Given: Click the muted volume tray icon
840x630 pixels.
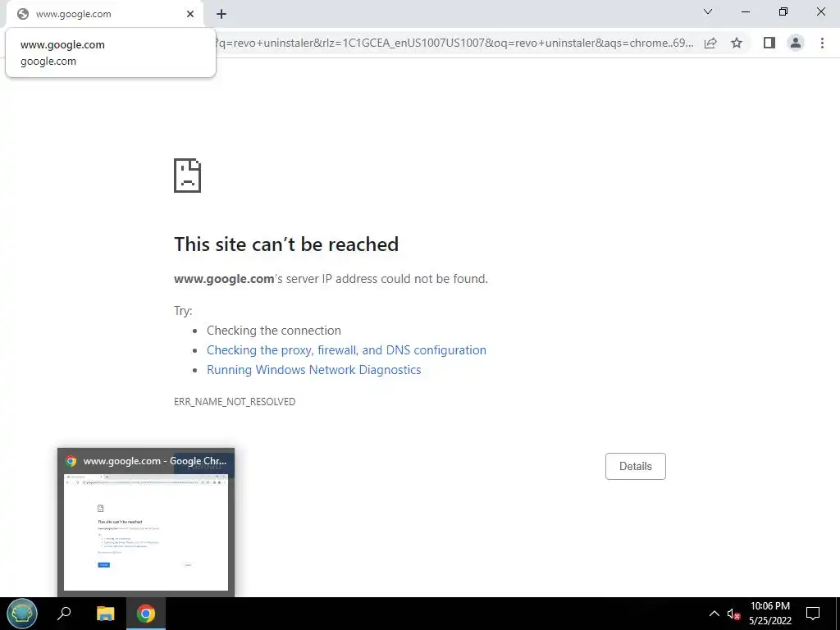Looking at the screenshot, I should point(734,614).
